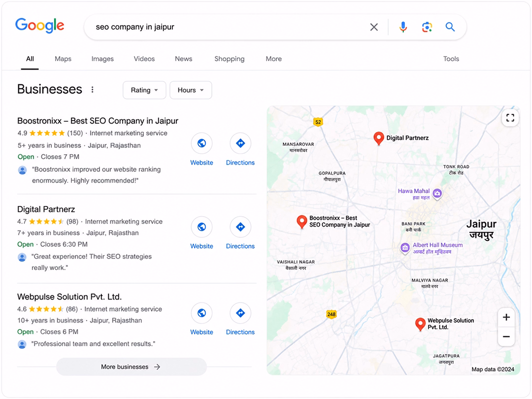
Task: Click reviewer avatar beside Boostronixx review
Action: [x=22, y=170]
